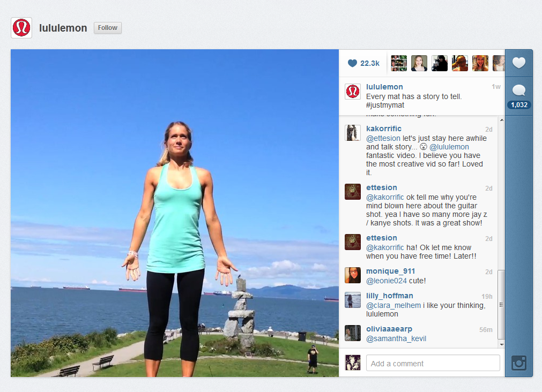Like the post with the large white heart
This screenshot has height=392, width=542.
tap(518, 63)
